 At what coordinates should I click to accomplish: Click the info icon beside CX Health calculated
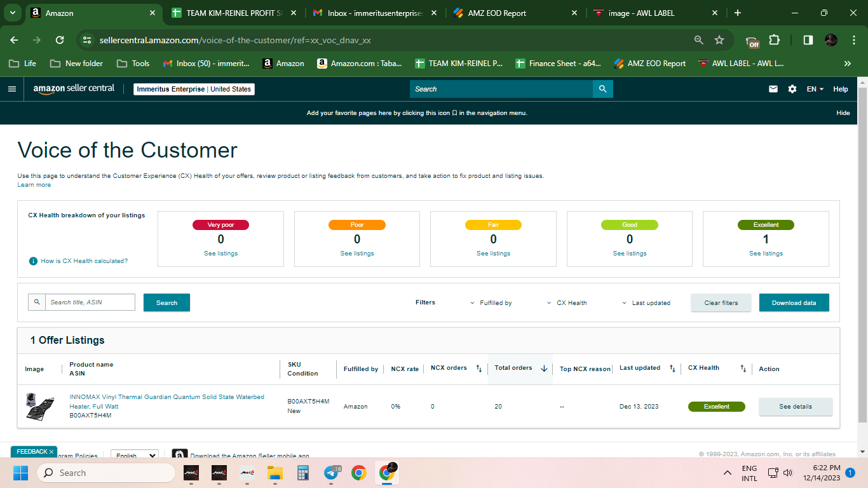pos(33,261)
